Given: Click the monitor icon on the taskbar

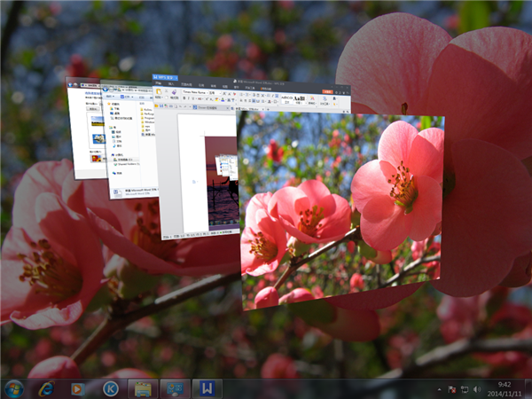Looking at the screenshot, I should [174, 388].
